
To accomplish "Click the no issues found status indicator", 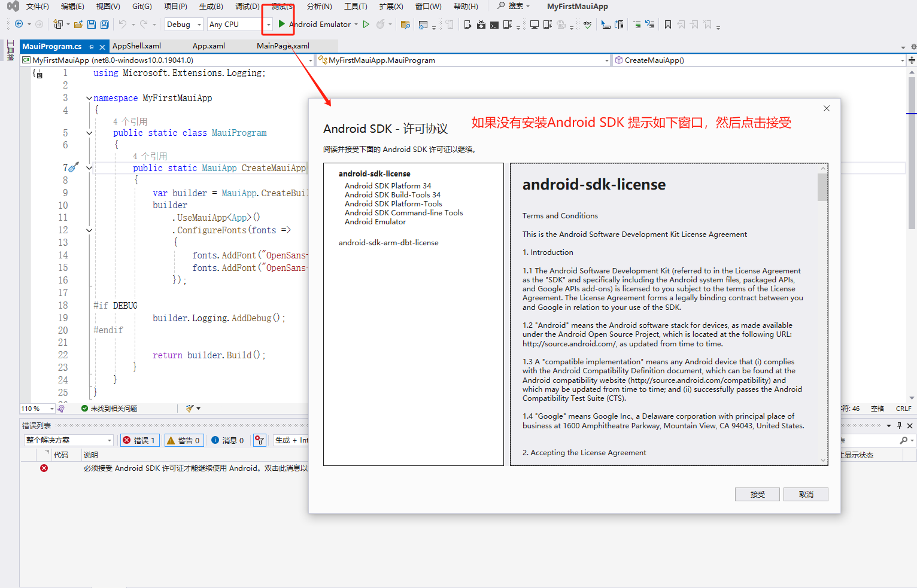I will [110, 409].
